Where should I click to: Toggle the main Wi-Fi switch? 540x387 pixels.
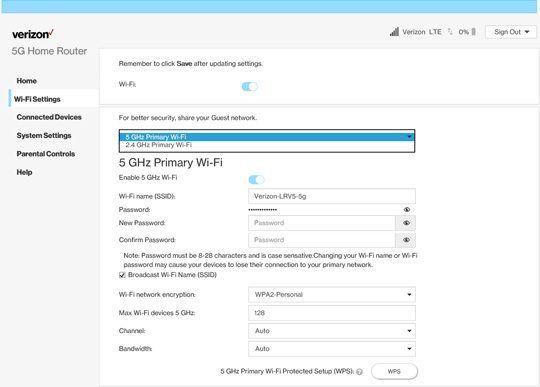[249, 86]
